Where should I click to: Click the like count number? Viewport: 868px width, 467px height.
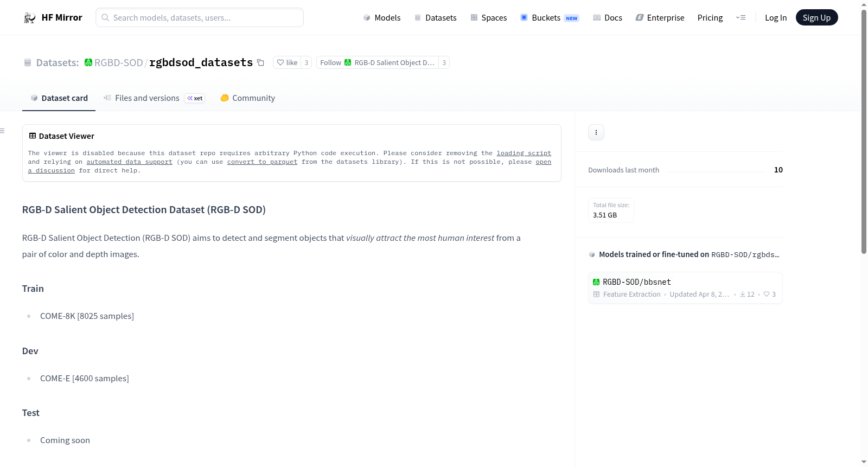point(307,62)
